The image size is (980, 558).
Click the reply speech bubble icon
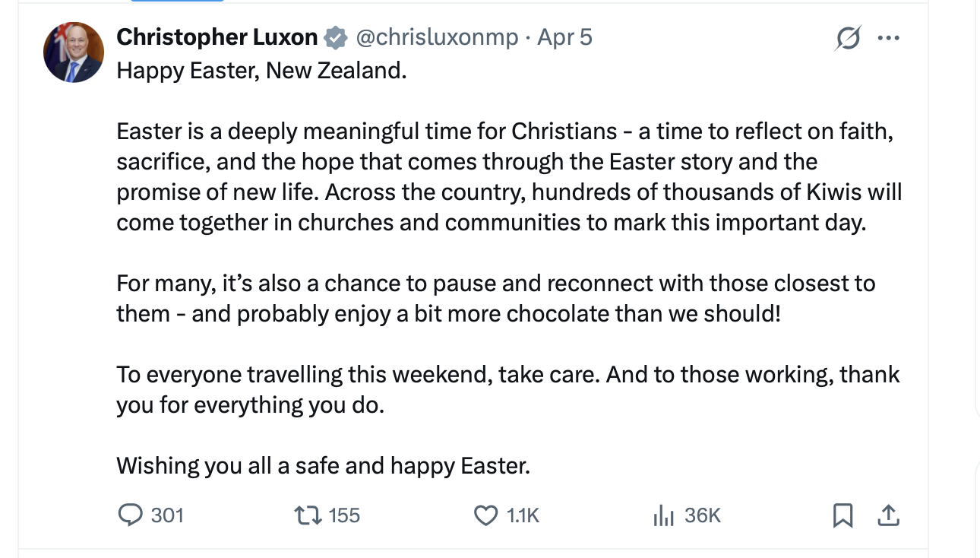coord(131,515)
